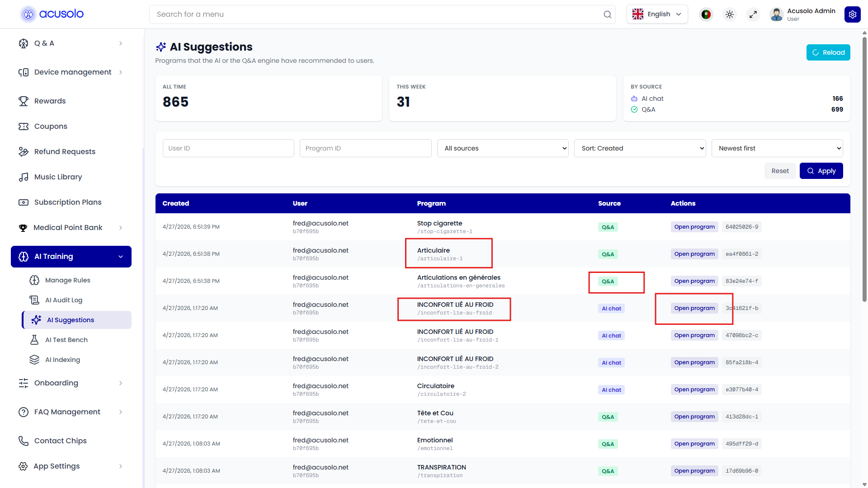Click the search magnifier icon

point(607,14)
